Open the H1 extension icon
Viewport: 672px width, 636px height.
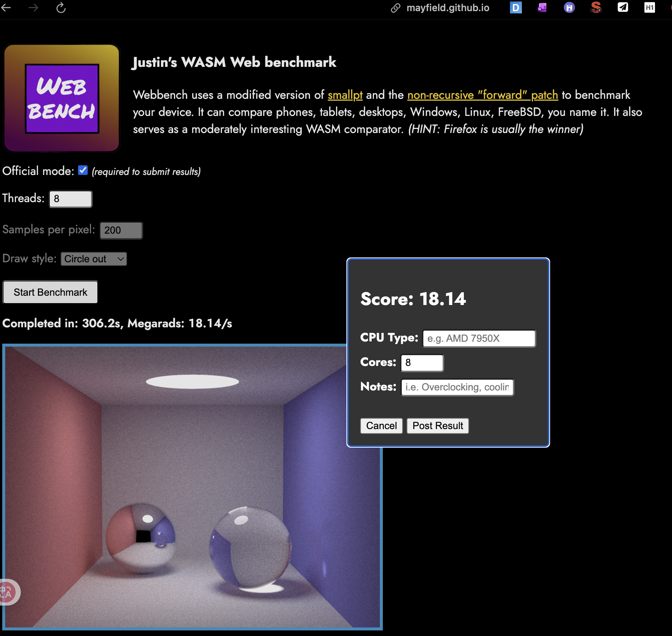pos(649,7)
